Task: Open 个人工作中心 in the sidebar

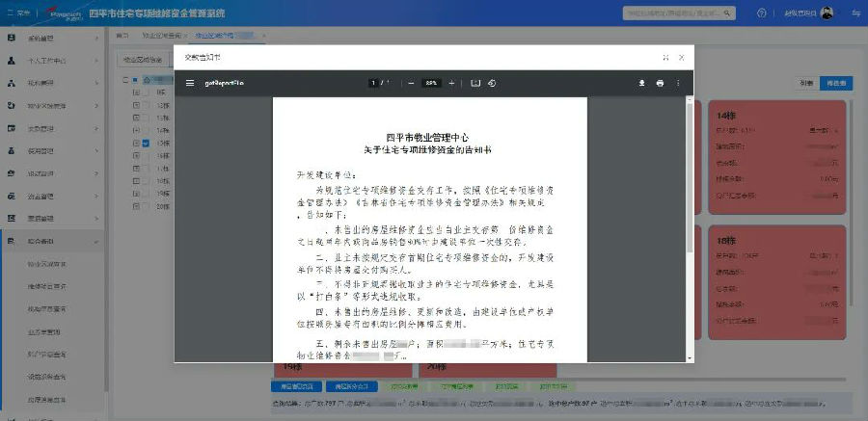Action: pyautogui.click(x=53, y=61)
